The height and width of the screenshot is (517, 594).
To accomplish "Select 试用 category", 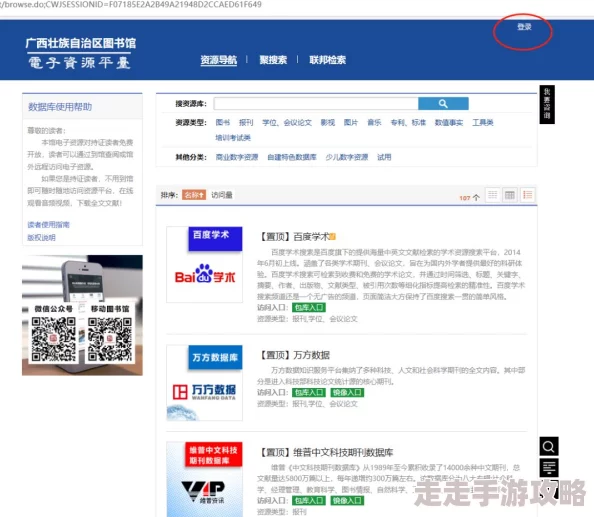I will pyautogui.click(x=384, y=157).
